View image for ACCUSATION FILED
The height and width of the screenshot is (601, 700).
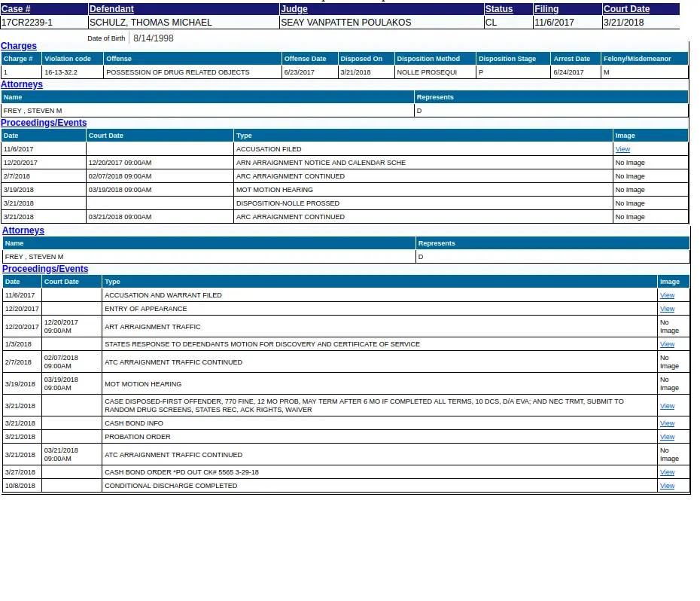tap(622, 149)
